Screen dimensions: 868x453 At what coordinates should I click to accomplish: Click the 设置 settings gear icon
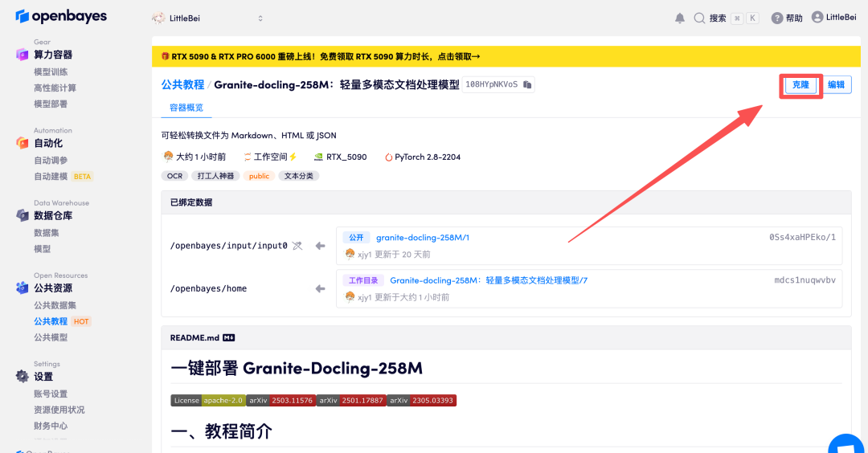(x=23, y=376)
